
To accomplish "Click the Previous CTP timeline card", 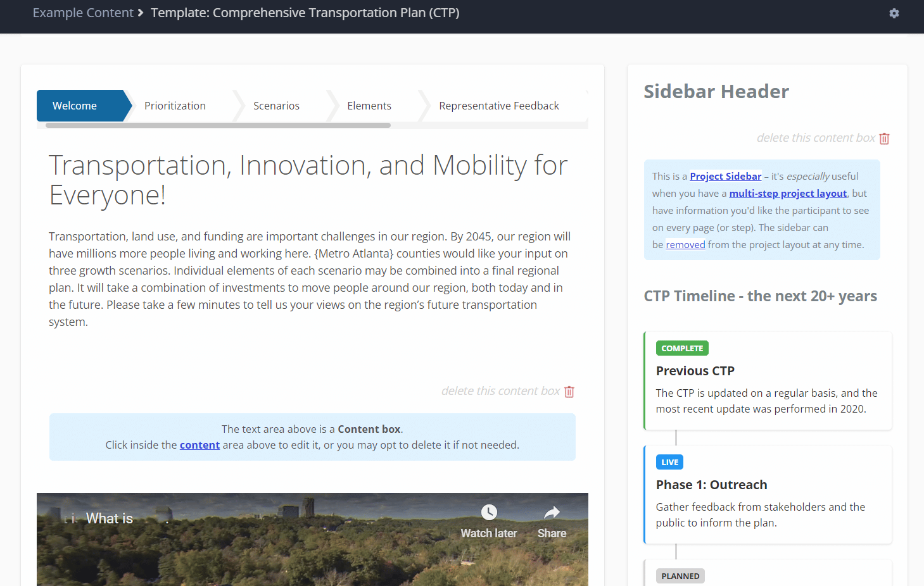I will tap(768, 381).
